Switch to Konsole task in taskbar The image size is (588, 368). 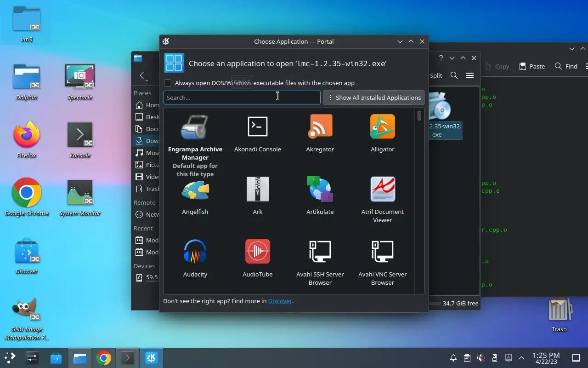(x=128, y=358)
